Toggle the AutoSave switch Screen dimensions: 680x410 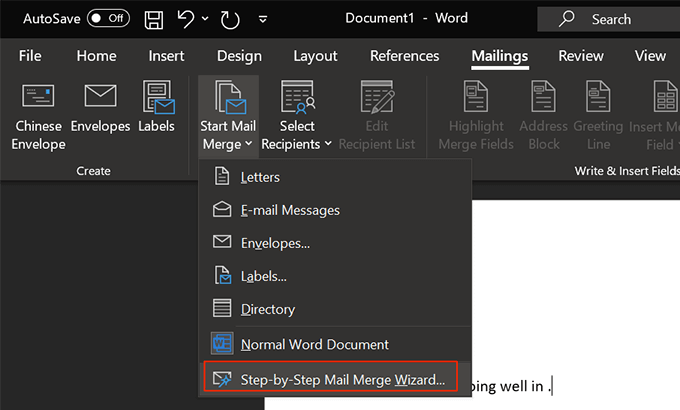(108, 19)
